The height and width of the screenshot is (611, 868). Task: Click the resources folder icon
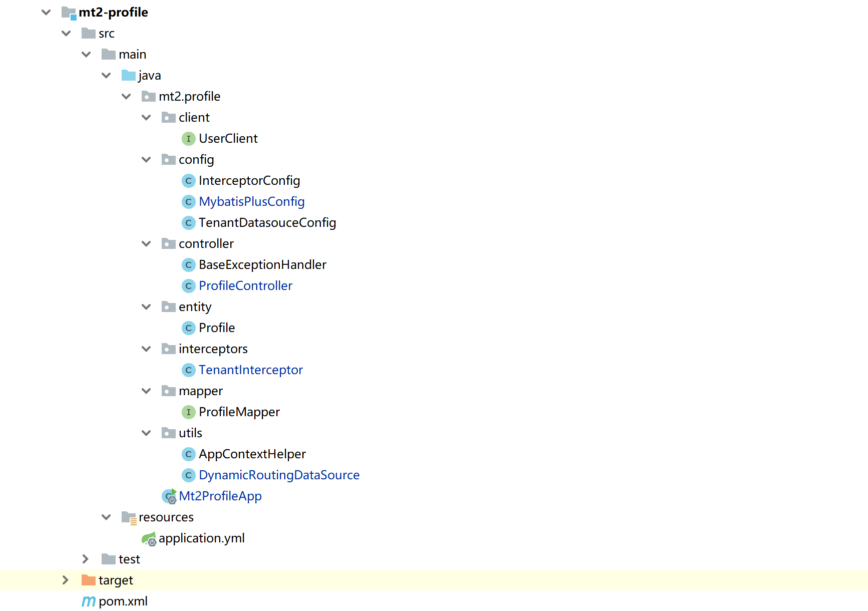click(129, 517)
